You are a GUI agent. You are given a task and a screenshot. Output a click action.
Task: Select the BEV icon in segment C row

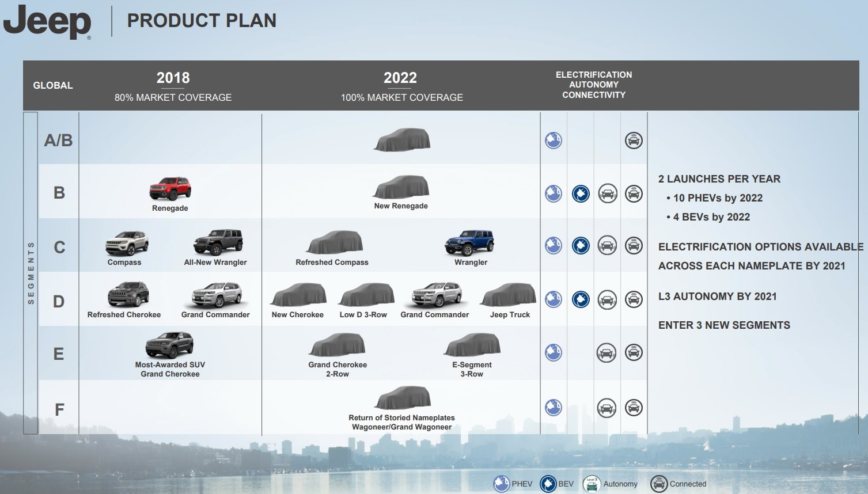point(581,246)
